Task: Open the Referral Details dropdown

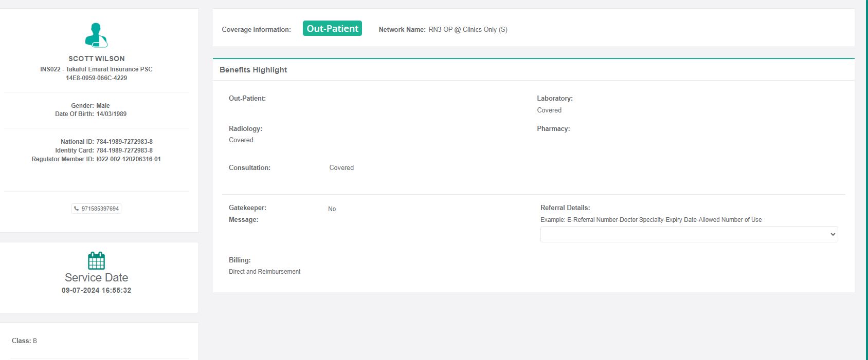Action: [689, 234]
